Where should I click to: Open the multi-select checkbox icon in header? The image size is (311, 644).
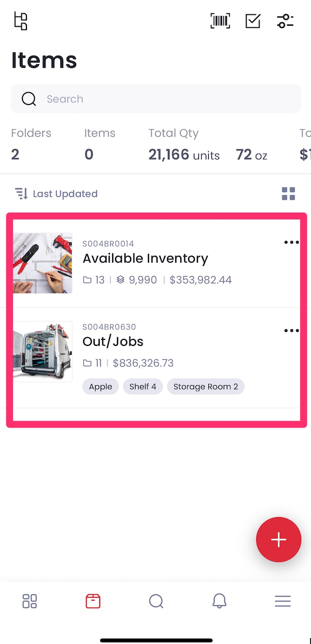click(253, 21)
